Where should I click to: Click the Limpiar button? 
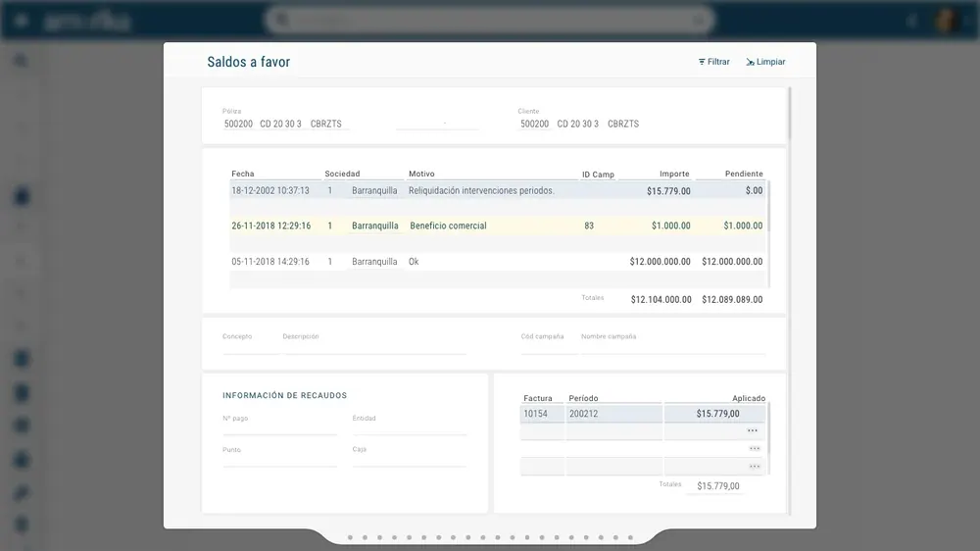(765, 62)
